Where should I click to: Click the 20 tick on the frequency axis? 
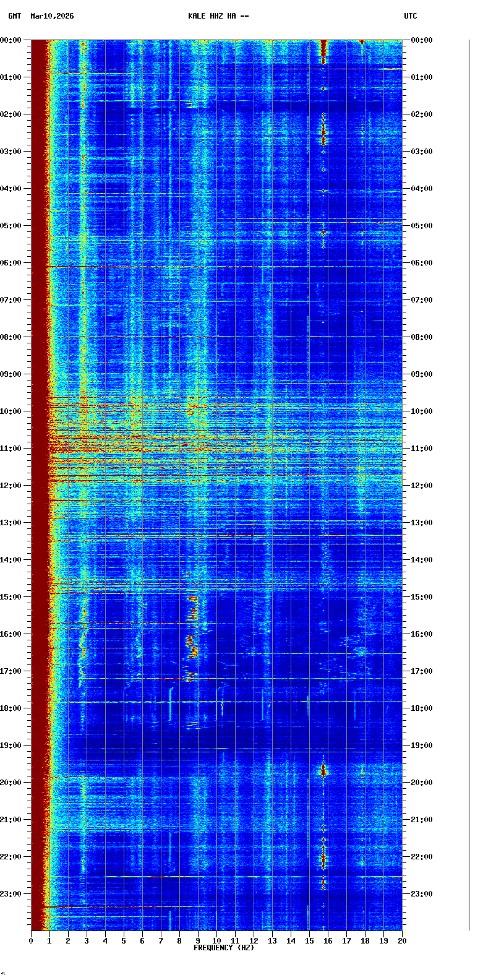(402, 941)
